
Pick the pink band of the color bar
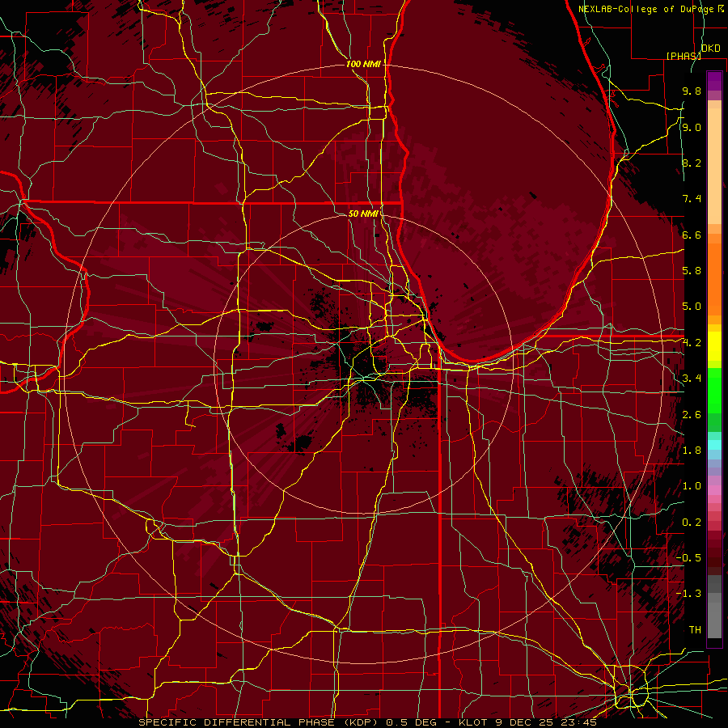pos(714,490)
